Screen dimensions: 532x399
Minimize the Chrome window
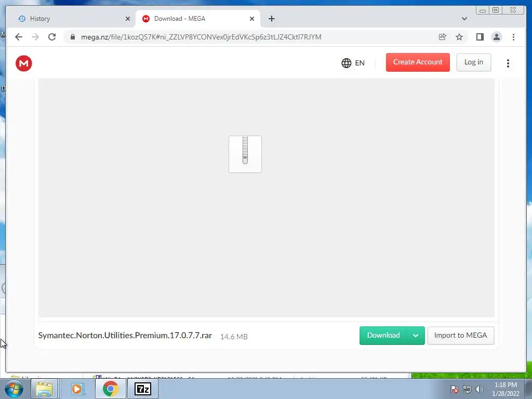pyautogui.click(x=483, y=10)
